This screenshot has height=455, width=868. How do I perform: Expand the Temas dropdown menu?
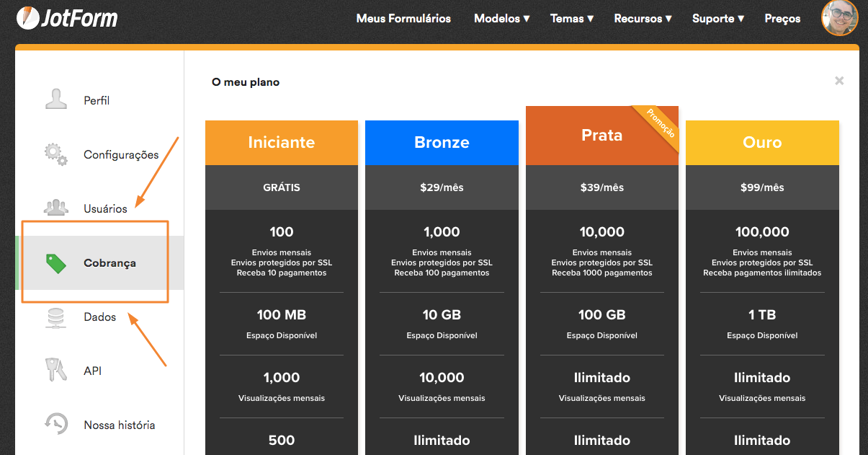(x=572, y=19)
